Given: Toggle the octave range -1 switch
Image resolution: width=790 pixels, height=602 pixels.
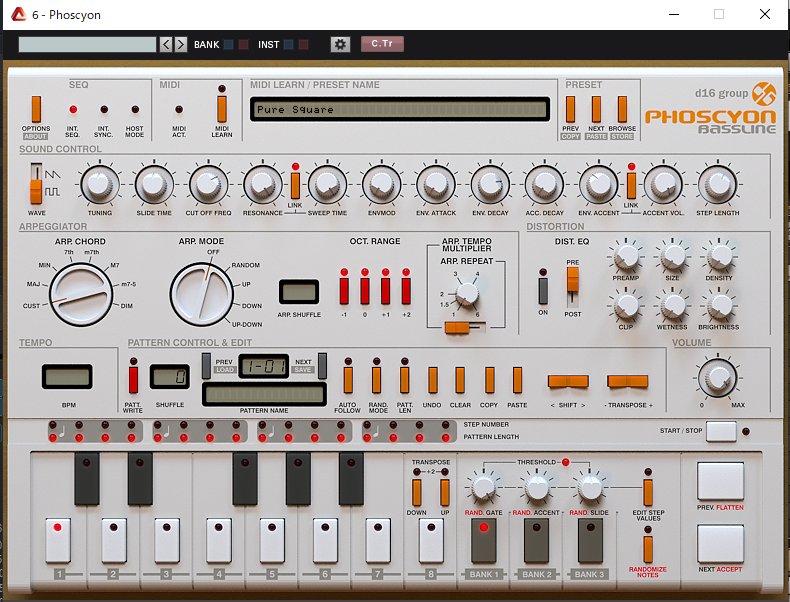Looking at the screenshot, I should 344,291.
